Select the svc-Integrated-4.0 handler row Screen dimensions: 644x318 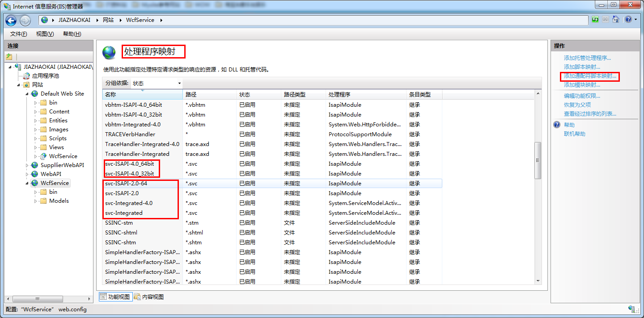tap(129, 203)
